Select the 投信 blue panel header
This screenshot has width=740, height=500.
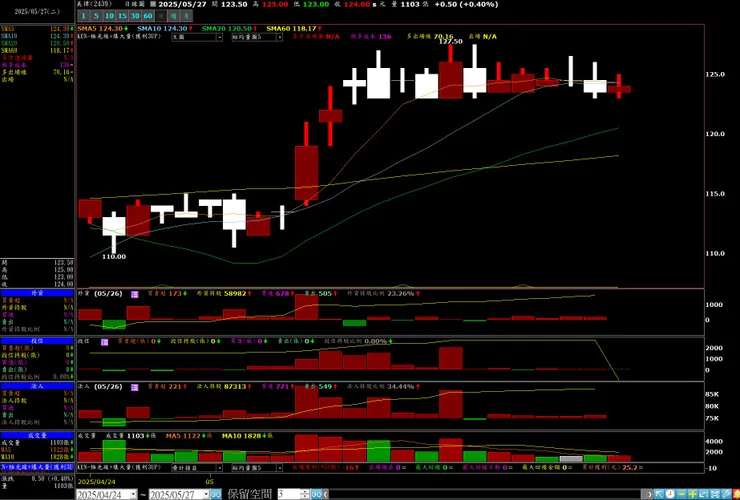coord(37,340)
